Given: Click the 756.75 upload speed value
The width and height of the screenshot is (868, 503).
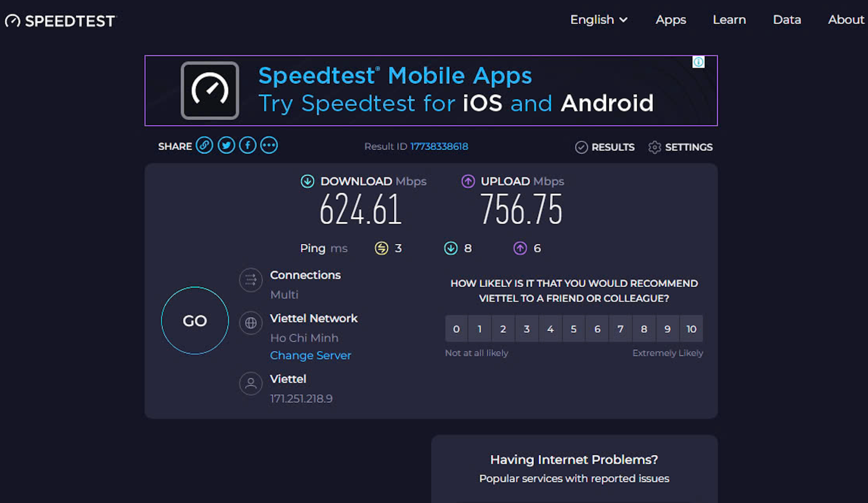Looking at the screenshot, I should [x=521, y=210].
